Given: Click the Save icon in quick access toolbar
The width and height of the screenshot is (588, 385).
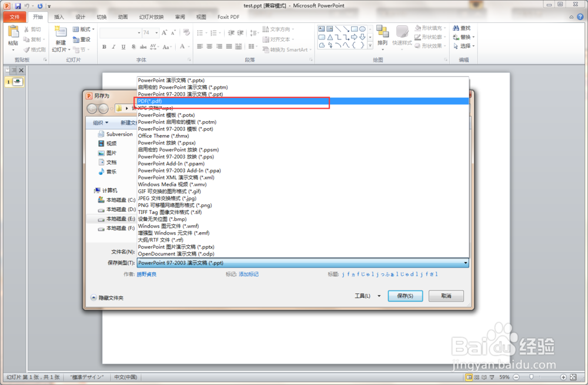Looking at the screenshot, I should 18,6.
